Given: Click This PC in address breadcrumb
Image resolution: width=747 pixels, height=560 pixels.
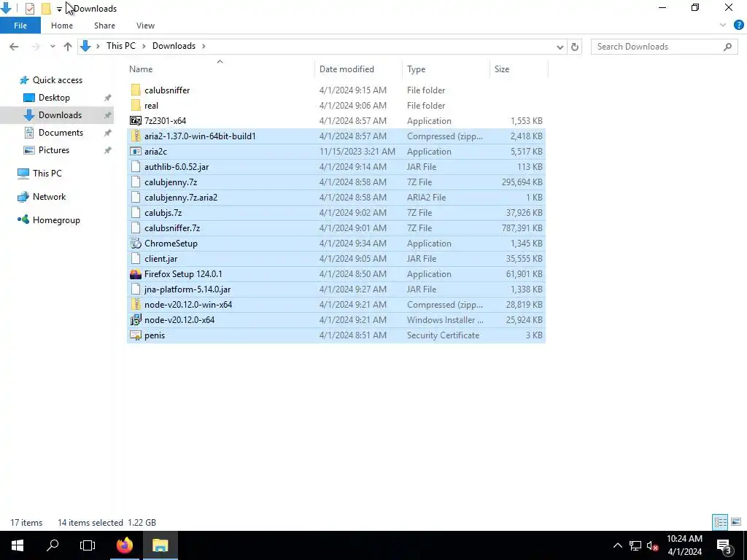Looking at the screenshot, I should 121,46.
